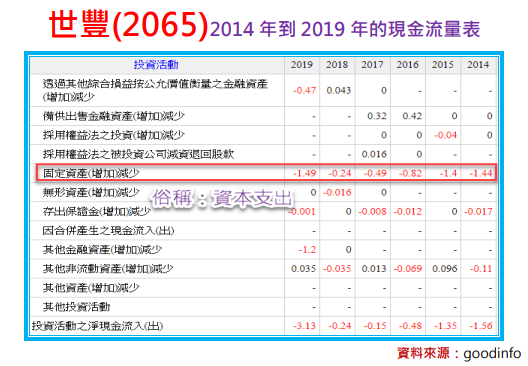528x366 pixels.
Task: Click the -1.35 net cash flow 2015 value
Action: (446, 326)
